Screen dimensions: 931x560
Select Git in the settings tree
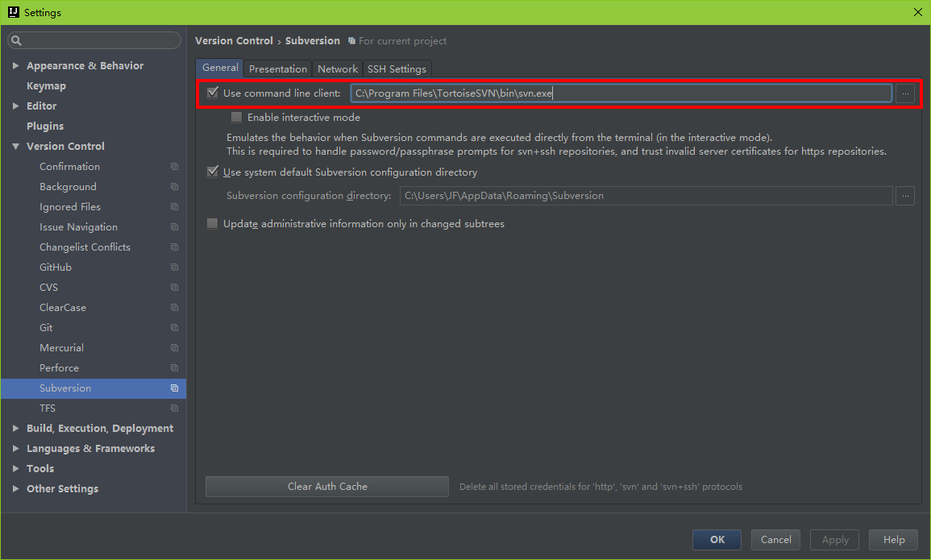(46, 328)
